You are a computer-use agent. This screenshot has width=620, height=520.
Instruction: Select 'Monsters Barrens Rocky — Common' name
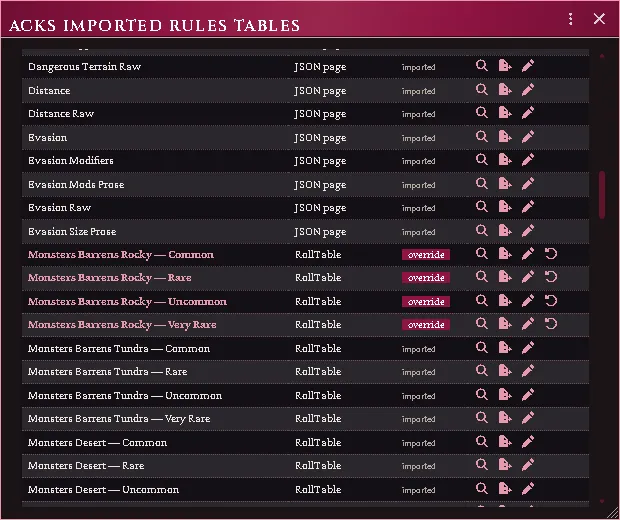(x=121, y=255)
